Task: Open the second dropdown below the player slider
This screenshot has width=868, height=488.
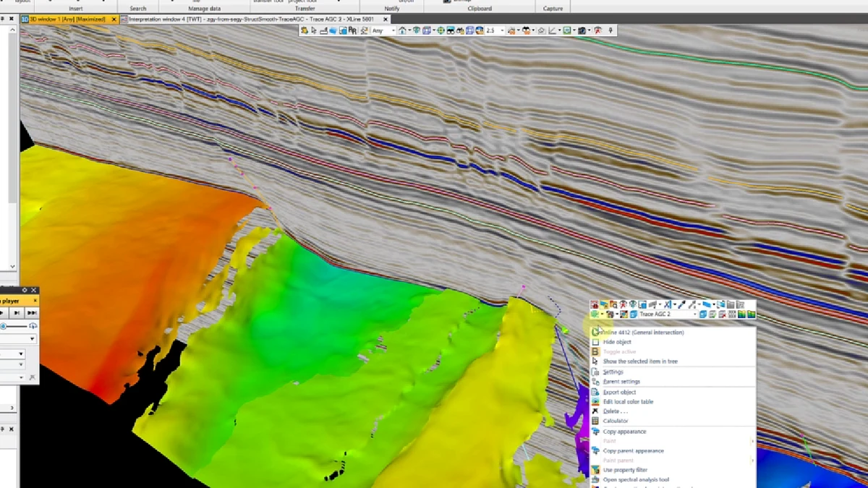Action: [12, 354]
